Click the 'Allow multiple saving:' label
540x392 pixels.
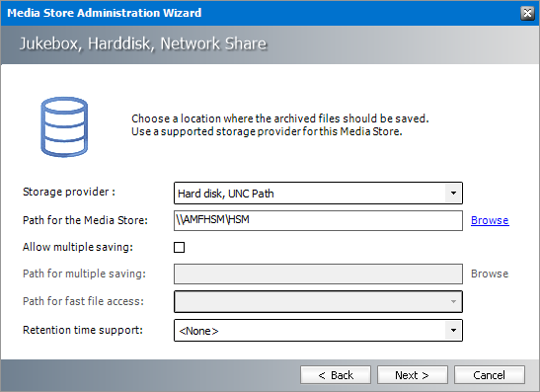pos(78,247)
